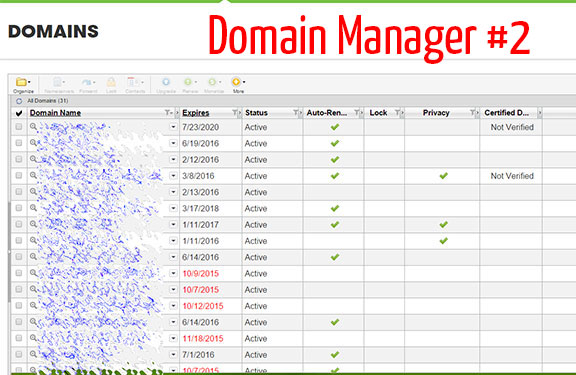Sort by the Expires header
The image size is (576, 375).
pos(196,113)
